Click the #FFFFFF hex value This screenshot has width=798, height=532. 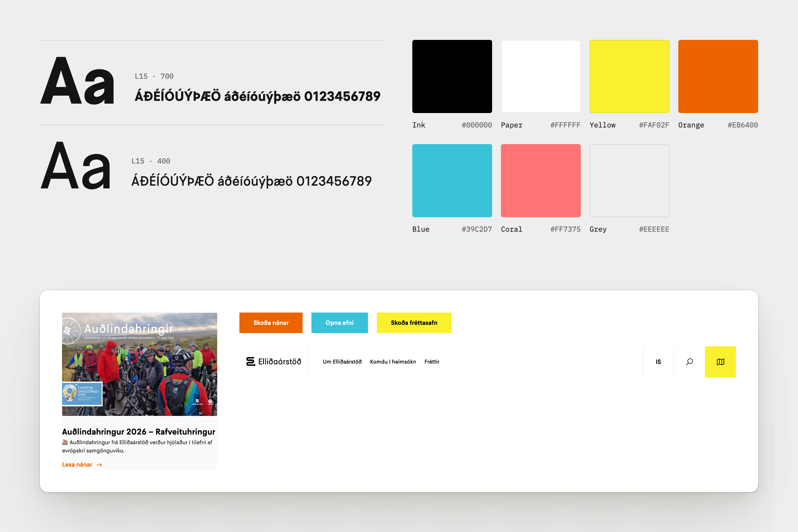[x=565, y=125]
